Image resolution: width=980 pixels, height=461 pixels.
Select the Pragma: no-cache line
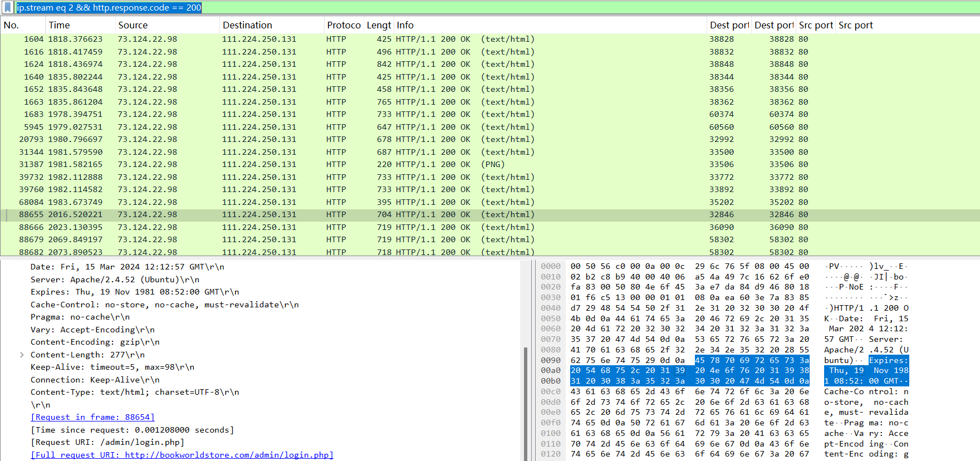pos(80,317)
